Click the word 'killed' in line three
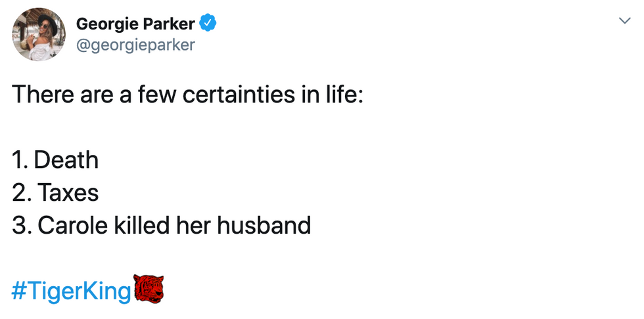The image size is (644, 319). point(142,225)
